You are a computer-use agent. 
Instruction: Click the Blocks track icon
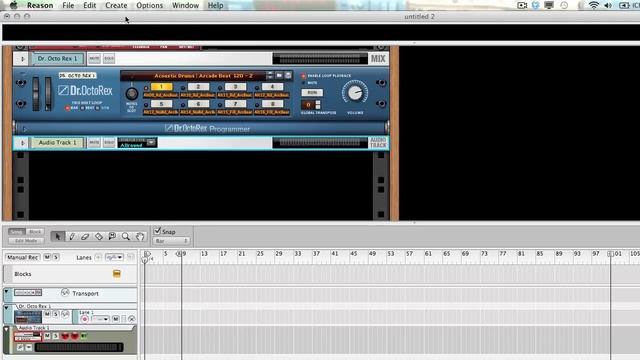pos(117,274)
